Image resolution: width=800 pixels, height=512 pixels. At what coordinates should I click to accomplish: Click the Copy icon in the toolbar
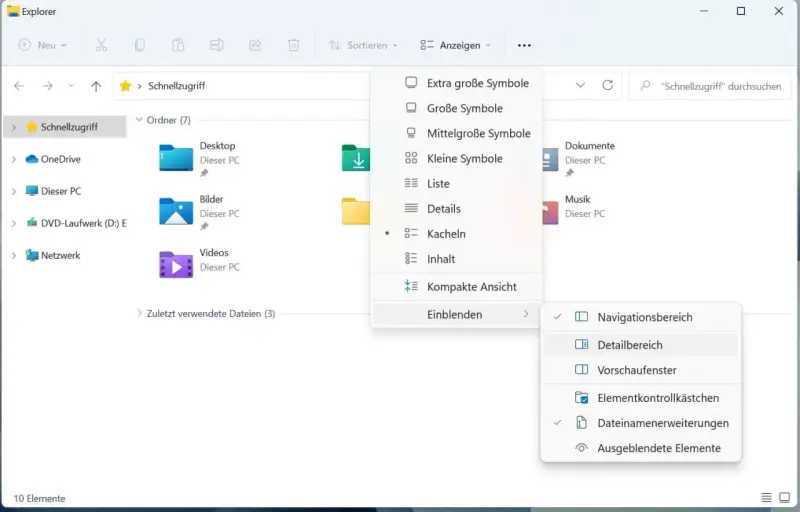click(140, 45)
